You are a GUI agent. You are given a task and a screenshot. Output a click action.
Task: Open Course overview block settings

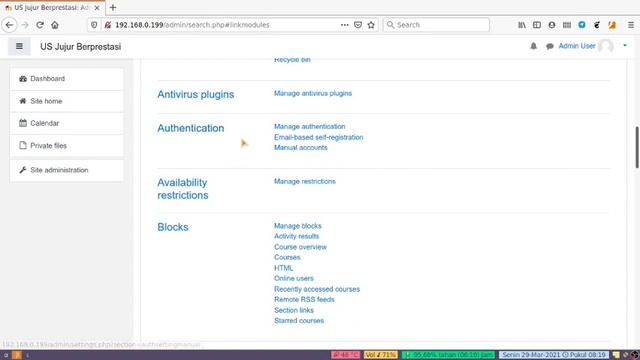(x=300, y=247)
